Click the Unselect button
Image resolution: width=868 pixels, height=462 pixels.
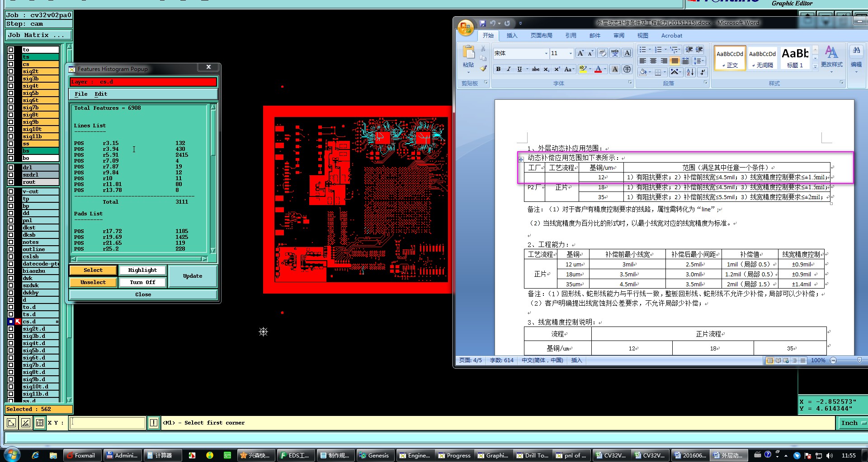click(x=93, y=282)
